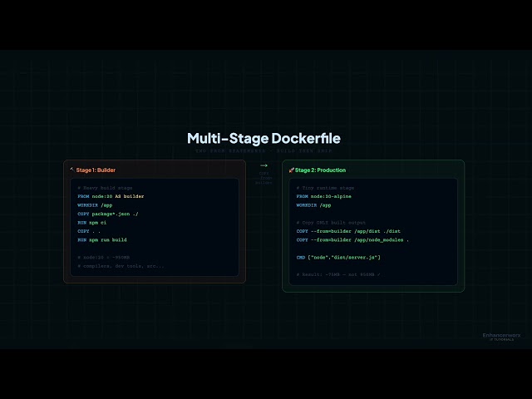Click the "Multi-Stage Dockerfile" title
The image size is (532, 399).
coord(264,139)
